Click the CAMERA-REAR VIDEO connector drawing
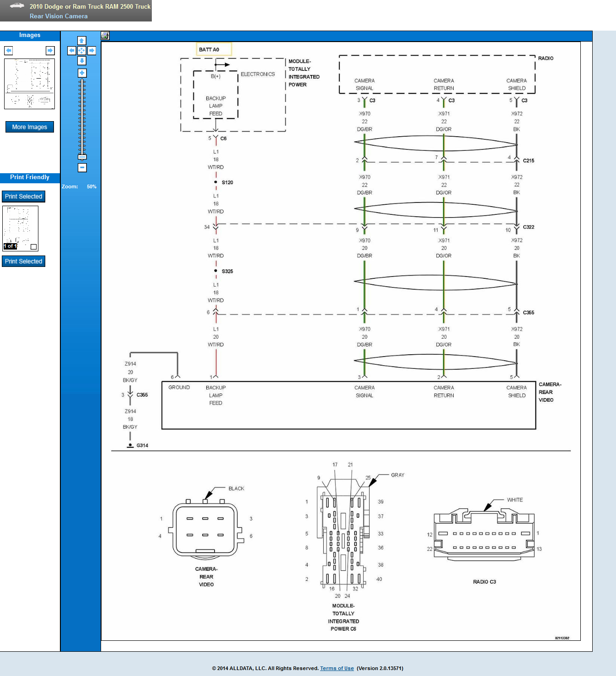616x676 pixels. 205,529
